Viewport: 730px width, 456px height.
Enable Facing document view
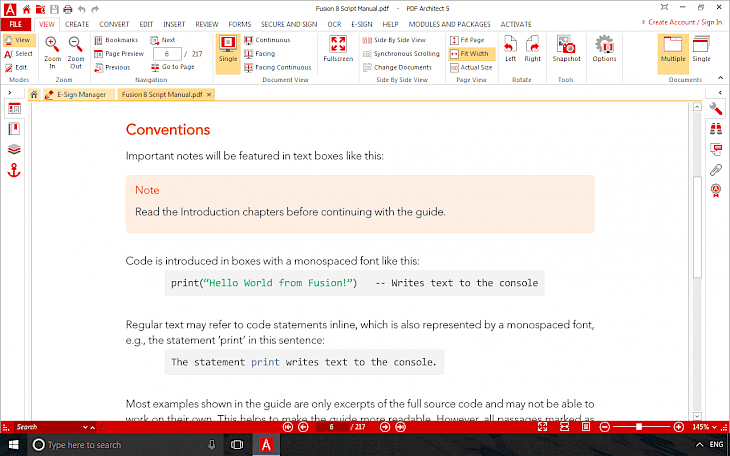click(260, 54)
